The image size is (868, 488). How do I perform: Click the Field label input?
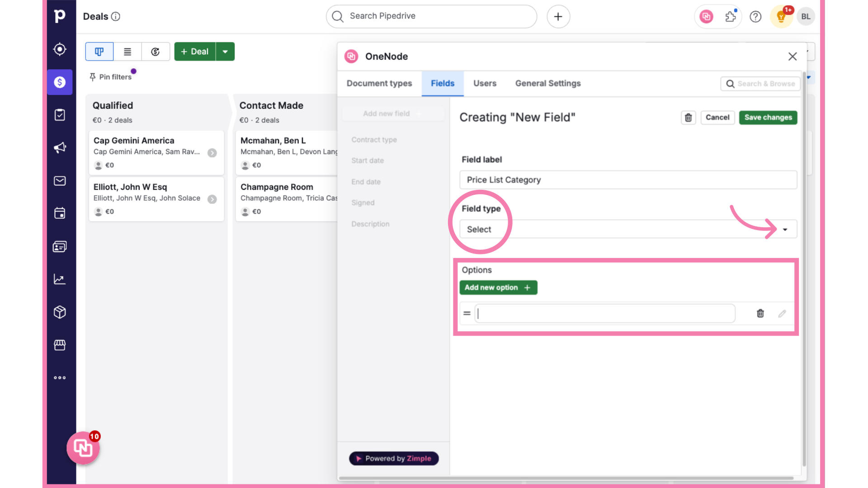click(x=628, y=180)
